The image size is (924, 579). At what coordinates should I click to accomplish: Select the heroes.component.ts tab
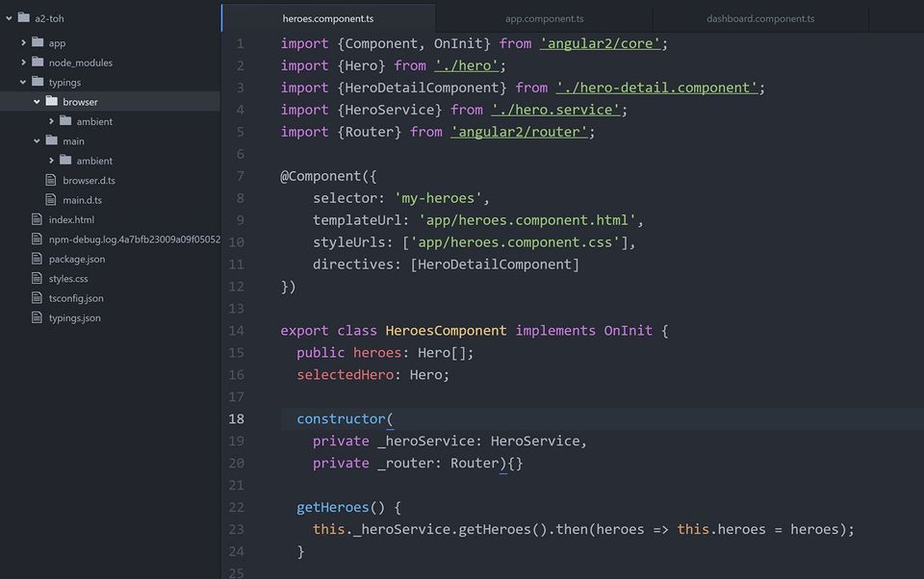(327, 16)
